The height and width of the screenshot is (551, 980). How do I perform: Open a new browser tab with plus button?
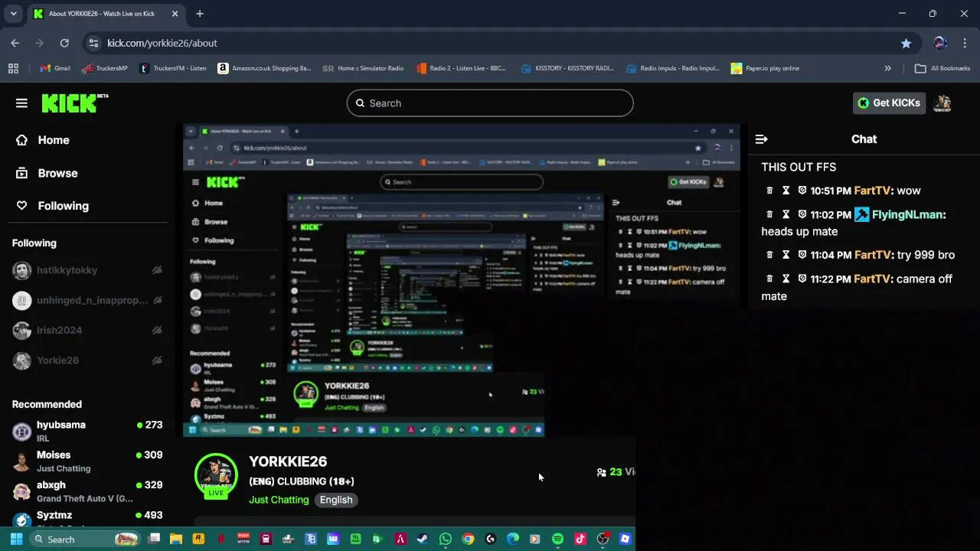click(200, 14)
